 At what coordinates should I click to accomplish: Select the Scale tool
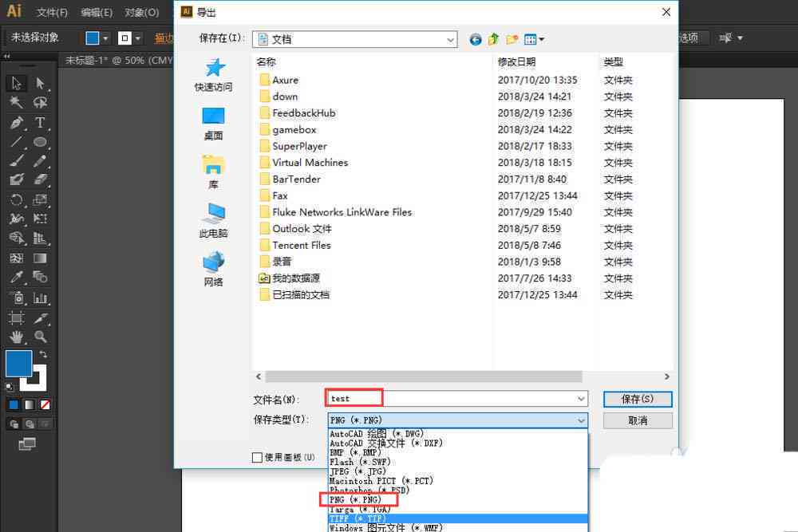(40, 199)
